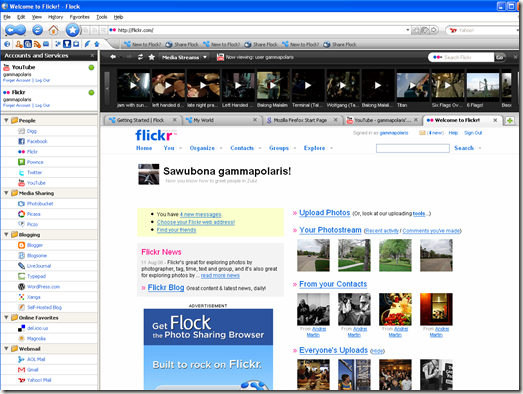
Task: Click the Go button in media bar search
Action: [500, 57]
